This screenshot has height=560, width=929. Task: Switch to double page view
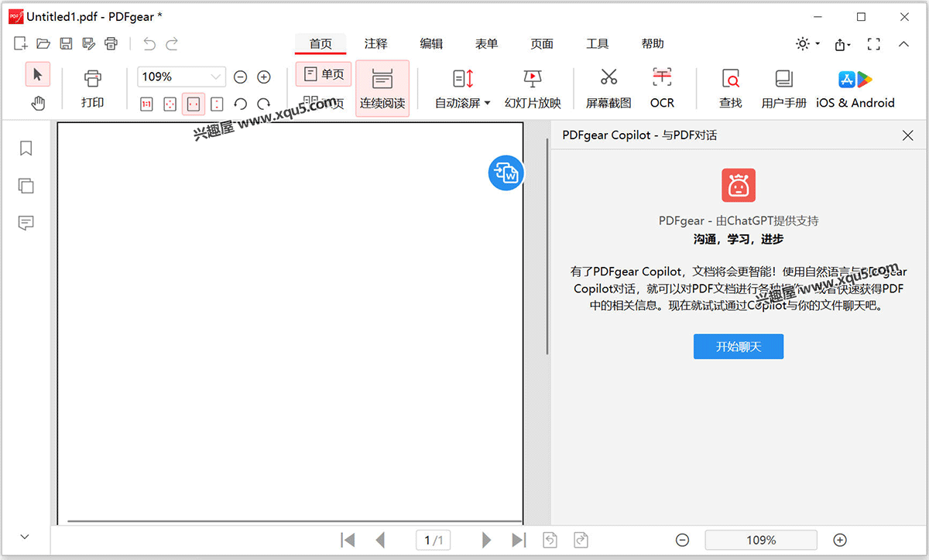pos(324,103)
